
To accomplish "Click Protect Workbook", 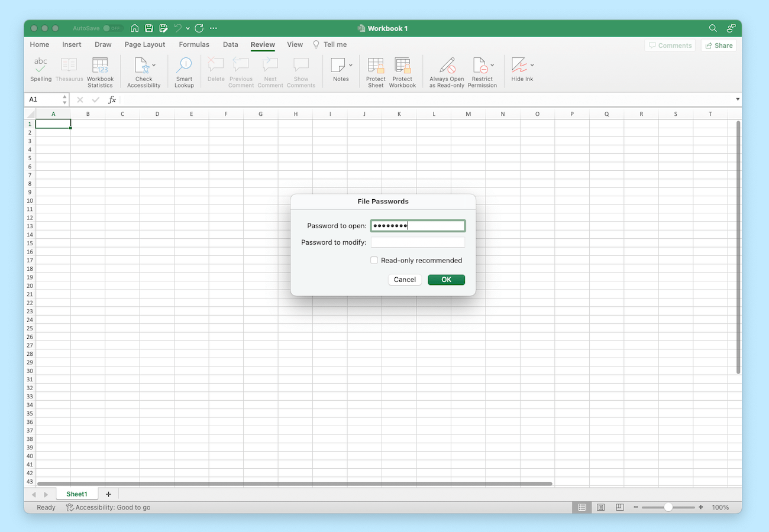I will click(x=402, y=71).
